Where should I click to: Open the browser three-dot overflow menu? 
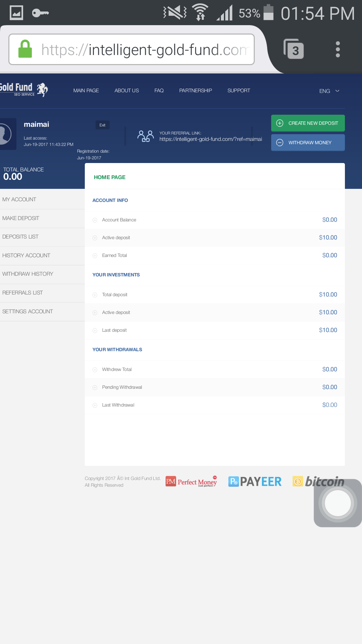(x=338, y=49)
